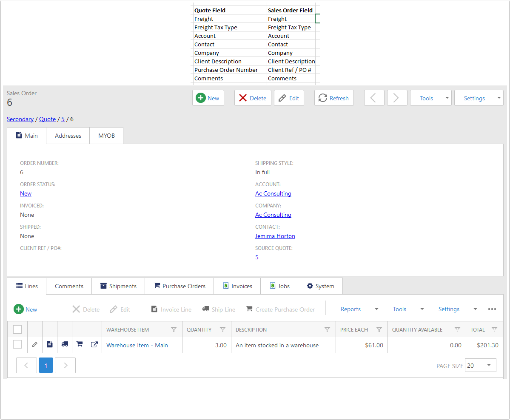Open the more options ellipsis menu
Image resolution: width=510 pixels, height=420 pixels.
(x=492, y=309)
